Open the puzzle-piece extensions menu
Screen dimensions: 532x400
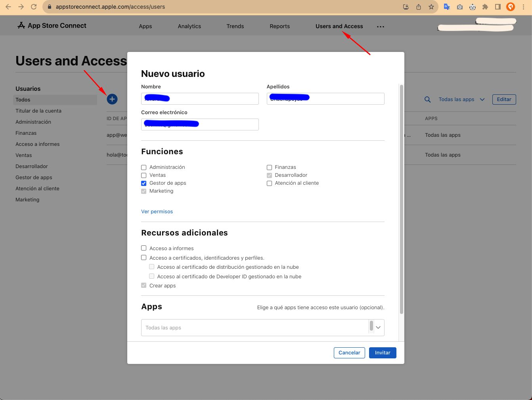[485, 7]
